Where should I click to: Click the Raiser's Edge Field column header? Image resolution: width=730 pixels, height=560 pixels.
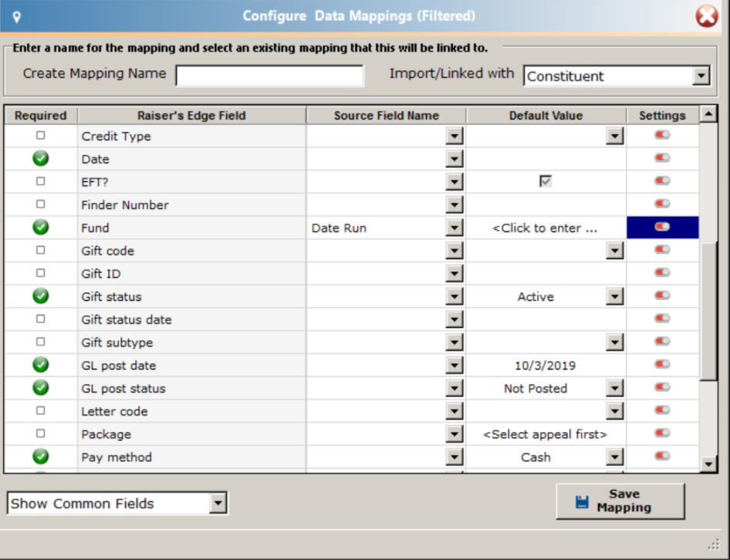click(x=192, y=116)
